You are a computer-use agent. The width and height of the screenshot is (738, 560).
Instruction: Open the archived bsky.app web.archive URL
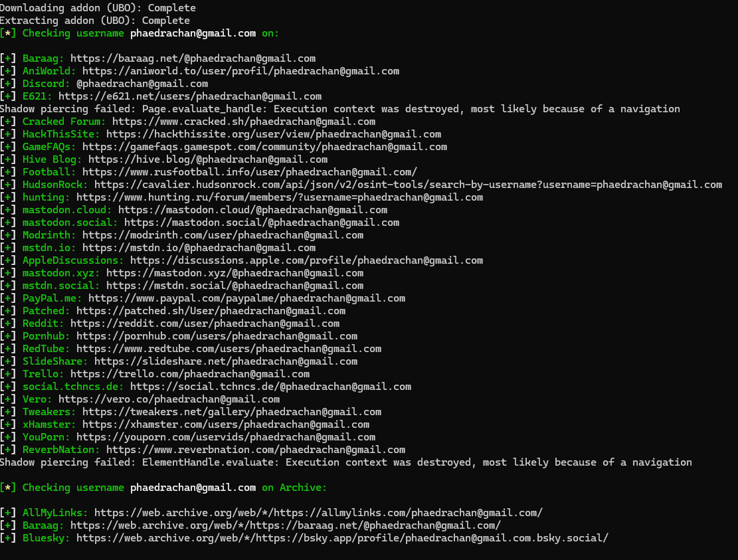(342, 538)
